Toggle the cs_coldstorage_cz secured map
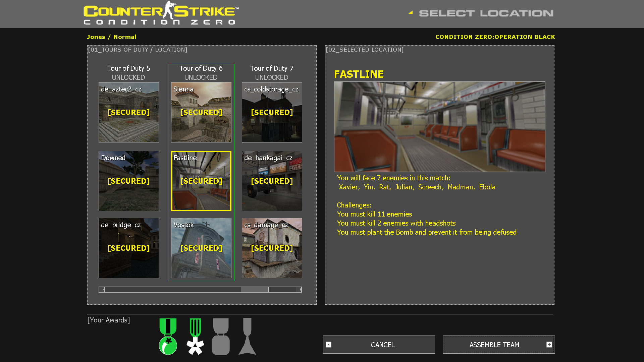The width and height of the screenshot is (644, 362). 272,112
